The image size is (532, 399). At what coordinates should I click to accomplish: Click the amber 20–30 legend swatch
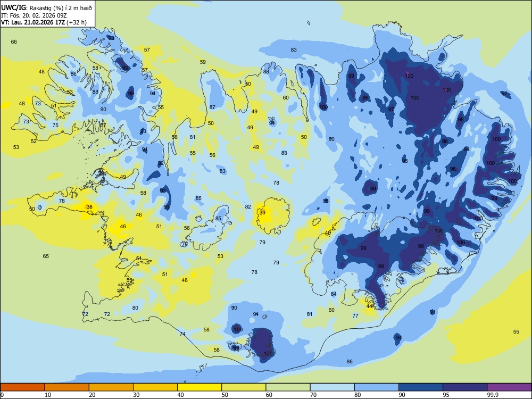click(x=111, y=387)
